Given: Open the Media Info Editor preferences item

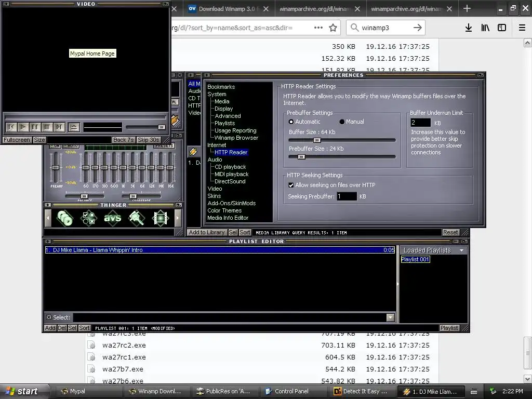Looking at the screenshot, I should coord(228,218).
